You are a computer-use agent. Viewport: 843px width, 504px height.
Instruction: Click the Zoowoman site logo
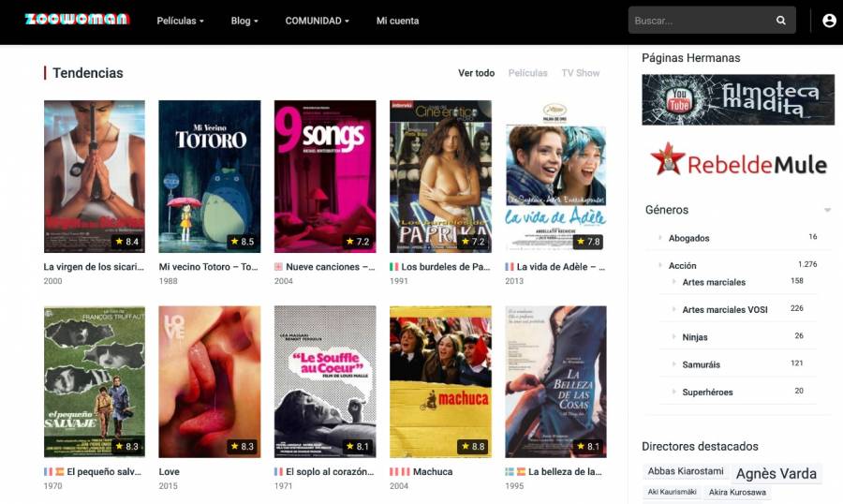pos(77,20)
